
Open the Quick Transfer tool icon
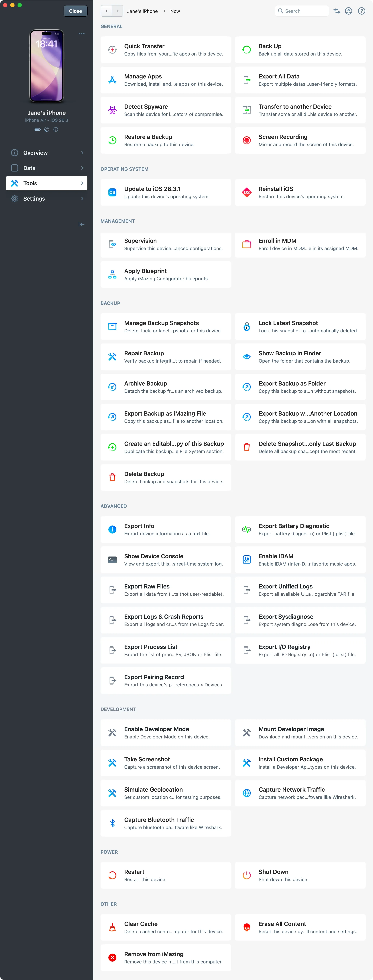click(112, 50)
